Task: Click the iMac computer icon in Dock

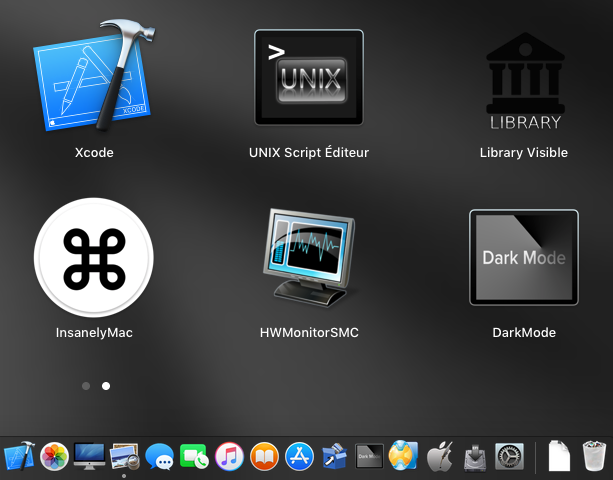Action: click(89, 457)
